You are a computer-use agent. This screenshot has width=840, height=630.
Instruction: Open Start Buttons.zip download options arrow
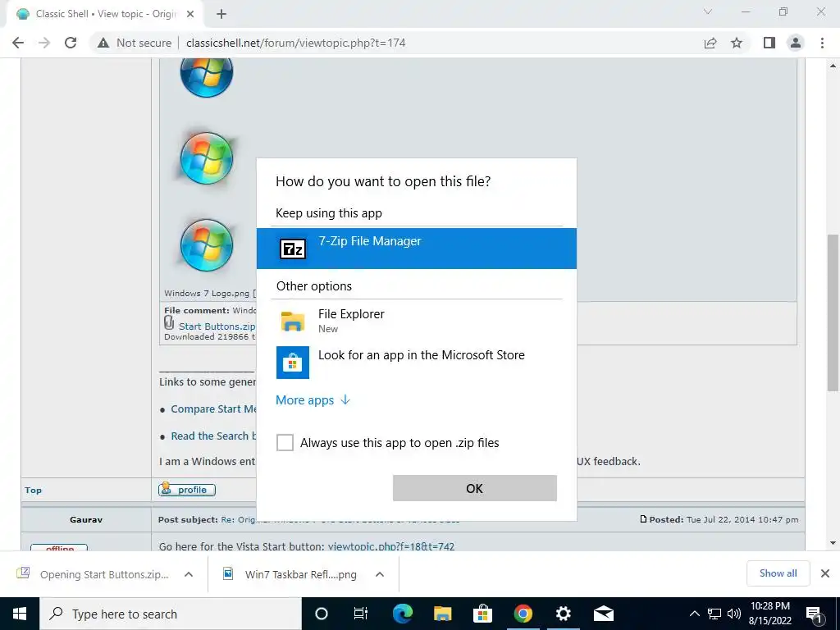(189, 574)
